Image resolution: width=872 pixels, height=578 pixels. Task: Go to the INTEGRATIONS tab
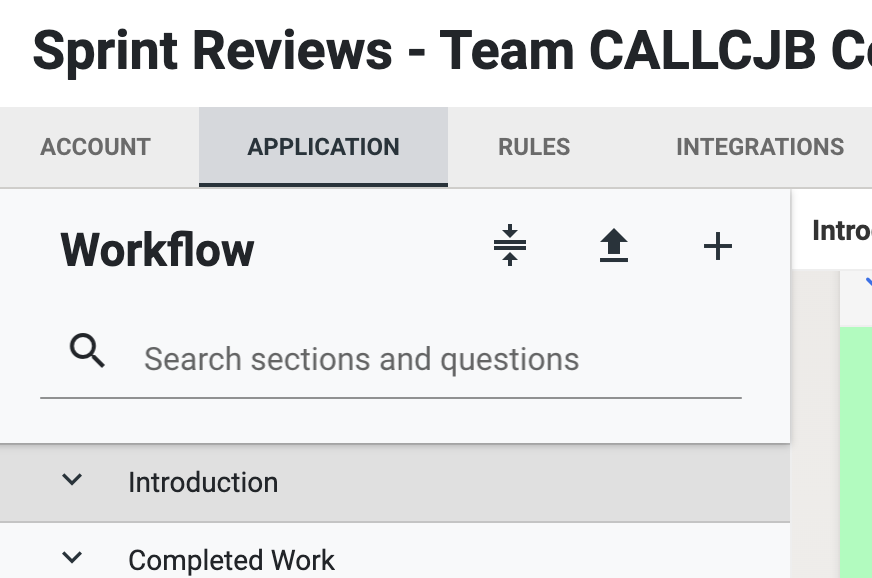[759, 147]
